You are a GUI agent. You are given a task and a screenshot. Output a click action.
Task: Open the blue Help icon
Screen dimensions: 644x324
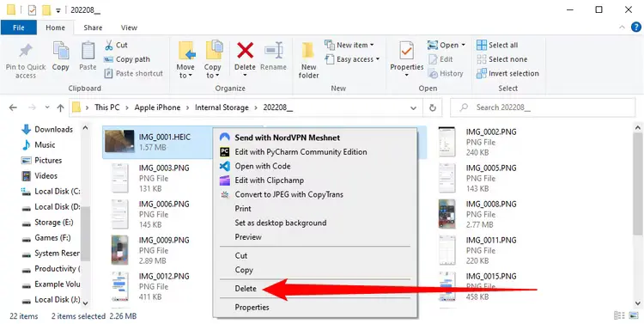coord(635,28)
